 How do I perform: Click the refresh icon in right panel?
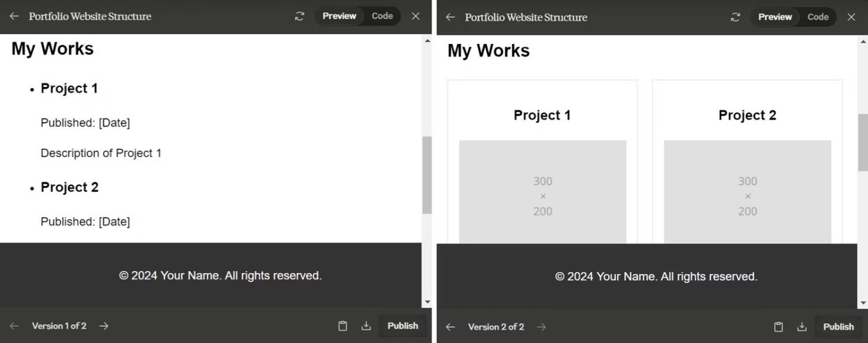click(735, 17)
